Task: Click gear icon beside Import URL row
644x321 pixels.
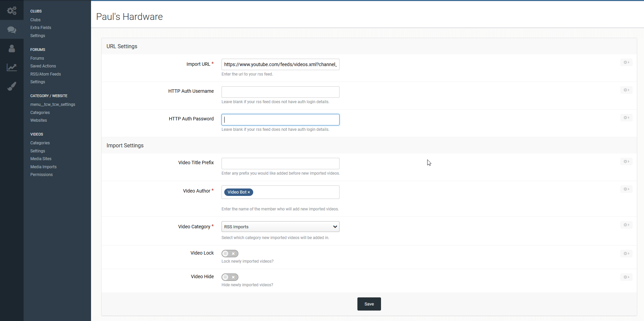Action: pos(626,62)
